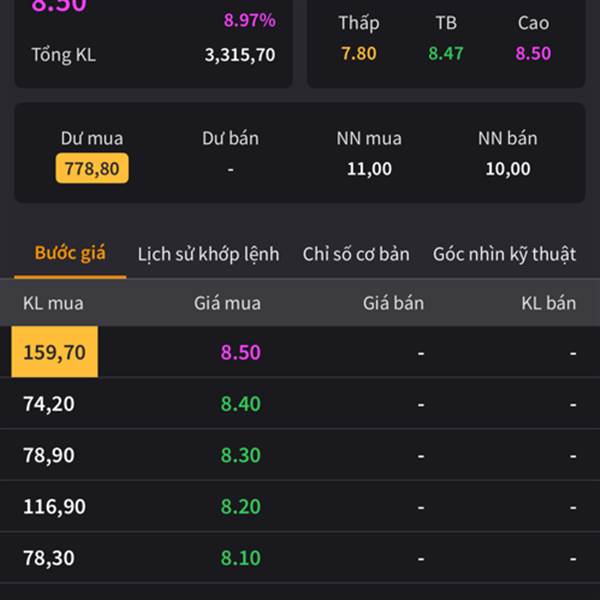Click the KL bán column header

pyautogui.click(x=549, y=303)
